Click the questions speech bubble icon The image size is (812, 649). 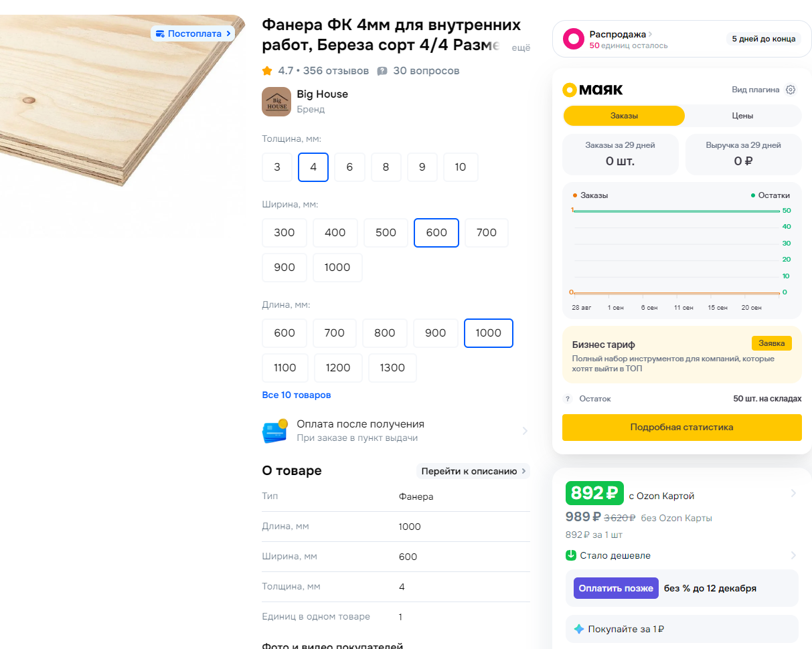tap(382, 71)
